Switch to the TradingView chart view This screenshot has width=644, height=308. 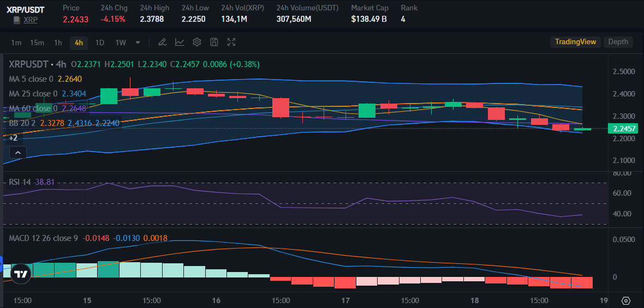click(575, 41)
